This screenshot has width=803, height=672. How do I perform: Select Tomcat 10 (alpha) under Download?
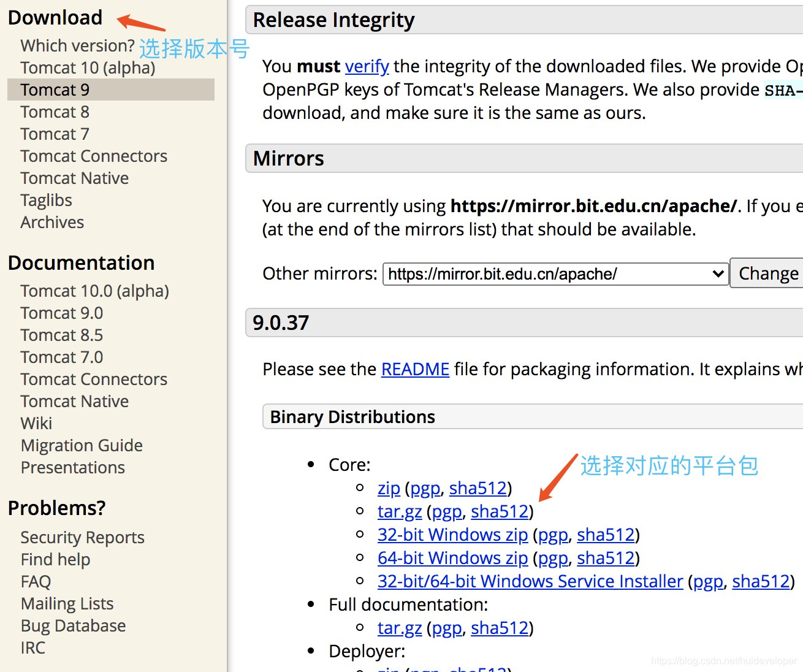88,68
